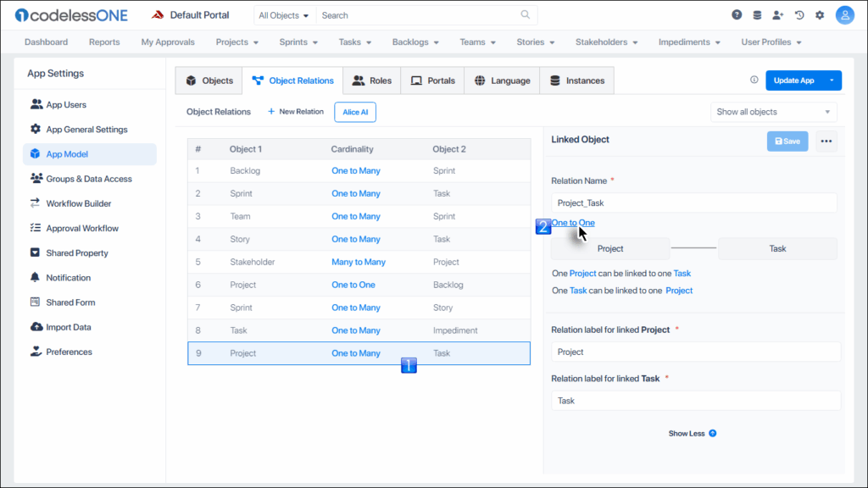Image resolution: width=868 pixels, height=488 pixels.
Task: Open the settings gear icon in header
Action: click(820, 15)
